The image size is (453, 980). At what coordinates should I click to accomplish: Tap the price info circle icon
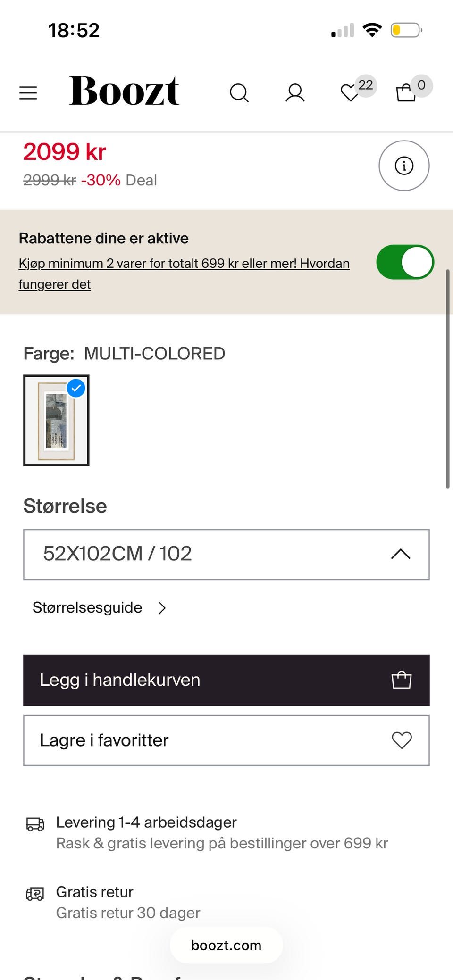point(404,166)
